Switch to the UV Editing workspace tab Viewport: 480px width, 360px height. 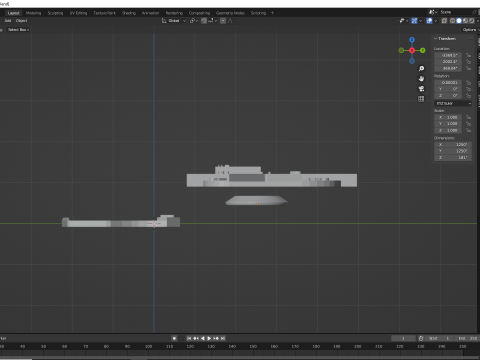(78, 13)
